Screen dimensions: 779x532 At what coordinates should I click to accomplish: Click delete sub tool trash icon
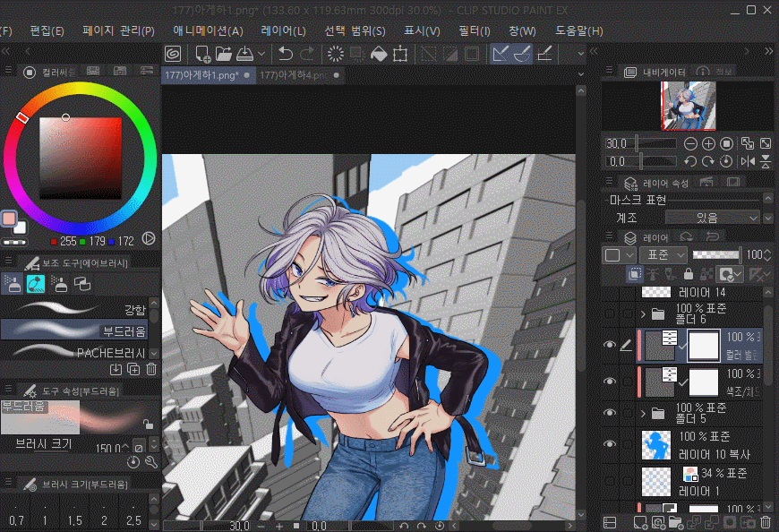pos(151,369)
